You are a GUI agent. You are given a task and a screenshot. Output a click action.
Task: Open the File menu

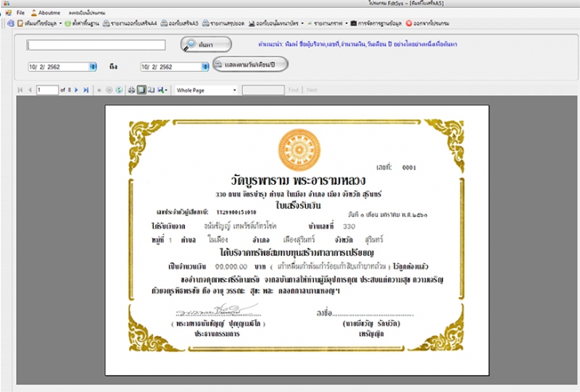point(21,13)
